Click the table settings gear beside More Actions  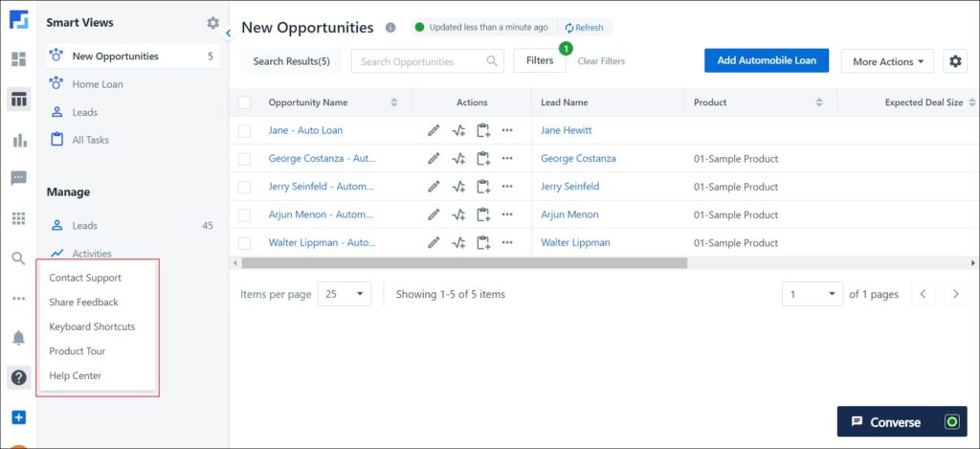tap(954, 61)
